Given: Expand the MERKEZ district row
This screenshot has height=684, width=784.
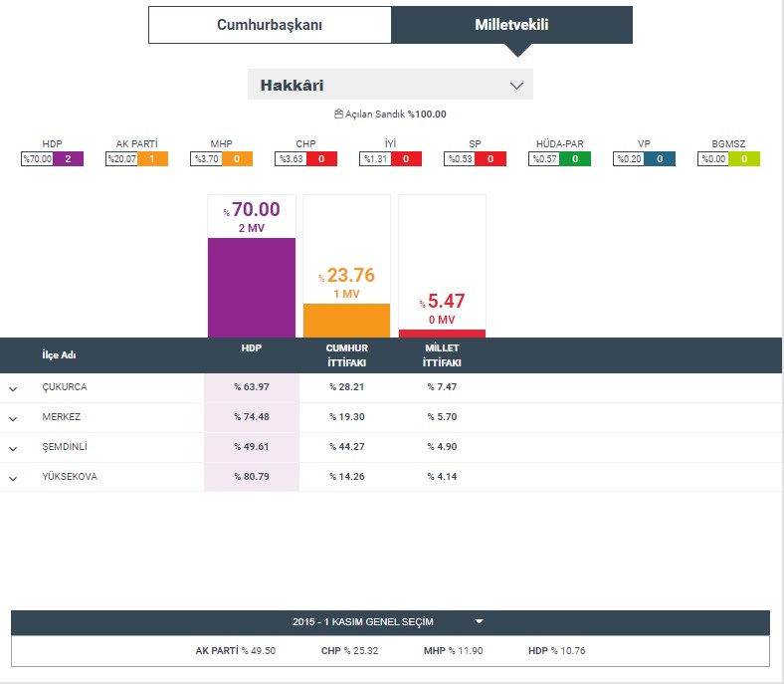Looking at the screenshot, I should 13,418.
